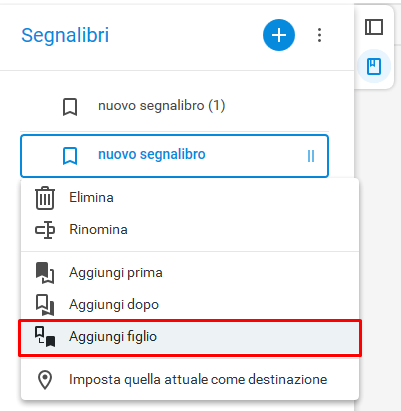Select the highlighted nuovo segnalibro bookmark

click(174, 156)
